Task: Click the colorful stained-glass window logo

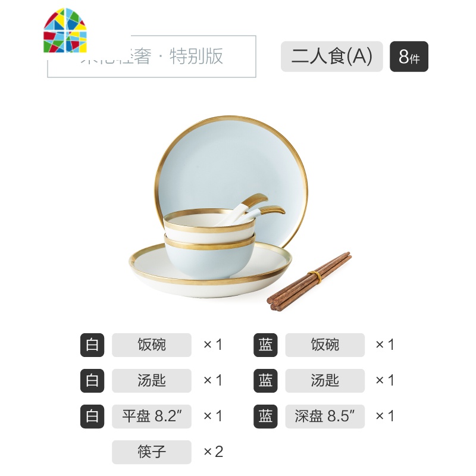Action: coord(65,30)
